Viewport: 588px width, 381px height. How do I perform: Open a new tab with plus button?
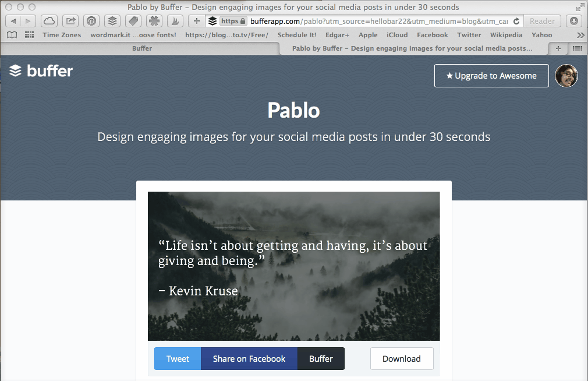click(559, 48)
